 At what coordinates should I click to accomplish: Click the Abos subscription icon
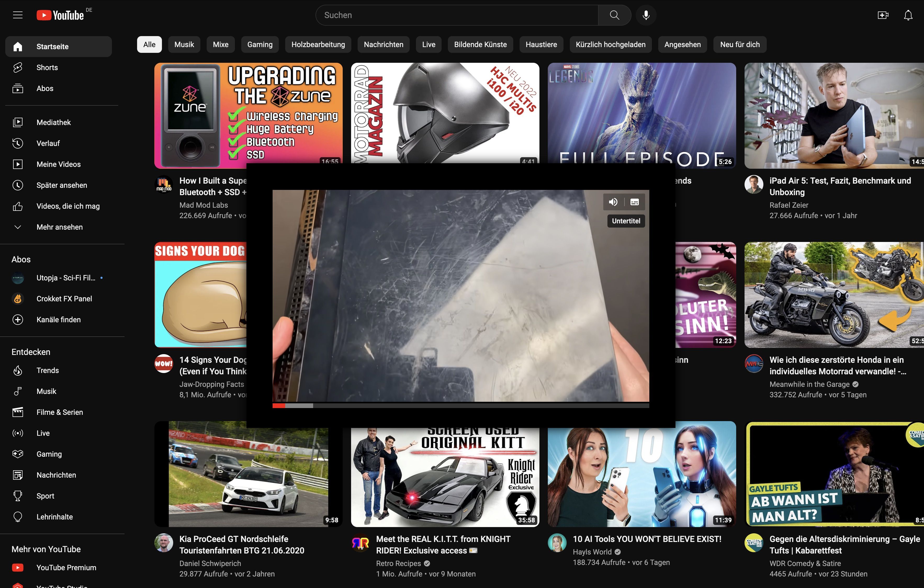click(18, 88)
